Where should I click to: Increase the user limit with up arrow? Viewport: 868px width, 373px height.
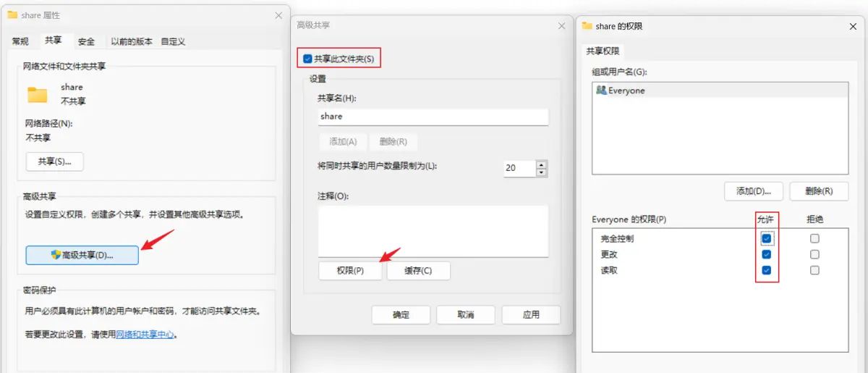(541, 164)
